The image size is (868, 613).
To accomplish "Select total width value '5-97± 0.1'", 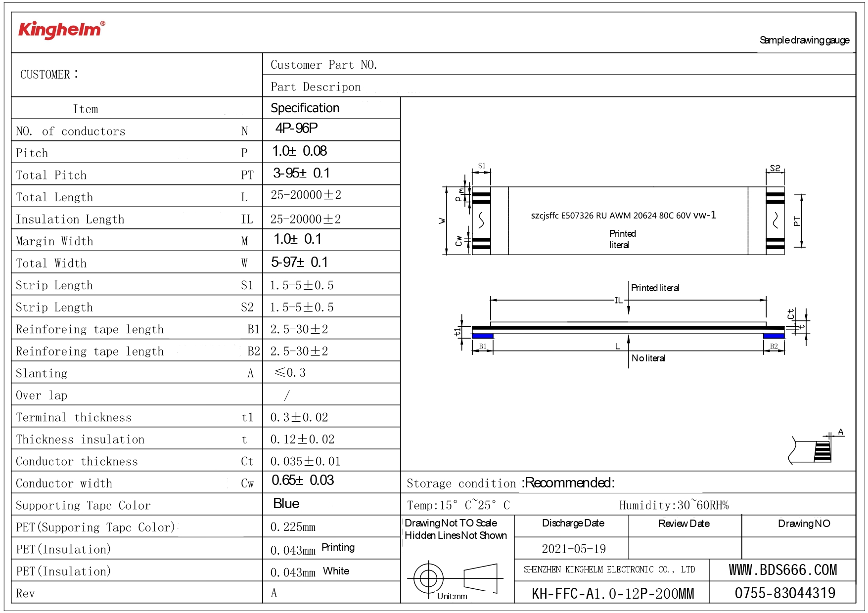I will point(300,262).
